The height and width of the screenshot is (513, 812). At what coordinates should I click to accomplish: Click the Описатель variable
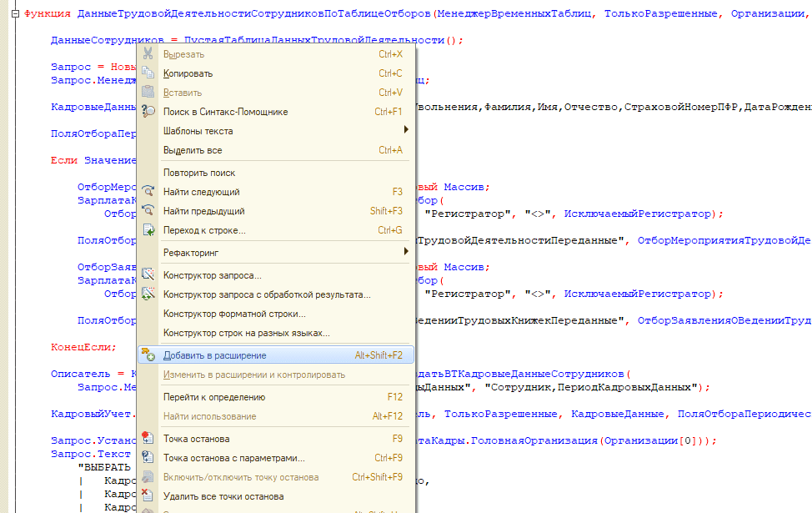[x=80, y=374]
